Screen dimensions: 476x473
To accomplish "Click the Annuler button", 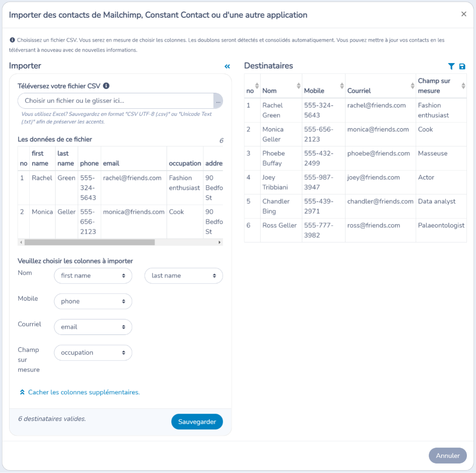I will (x=447, y=456).
